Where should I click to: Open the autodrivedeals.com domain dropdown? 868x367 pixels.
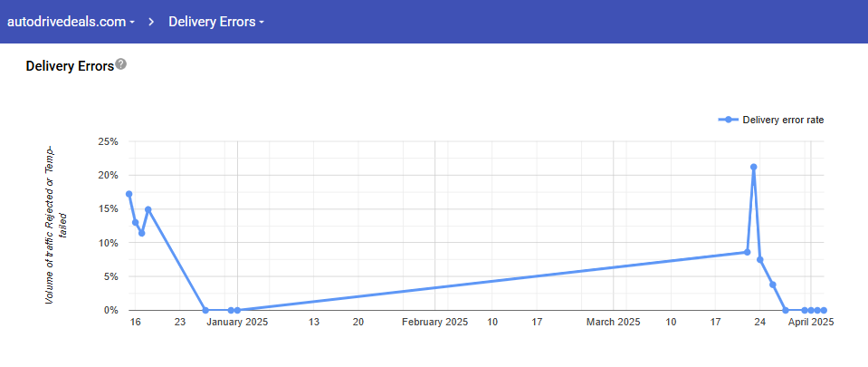coord(71,22)
